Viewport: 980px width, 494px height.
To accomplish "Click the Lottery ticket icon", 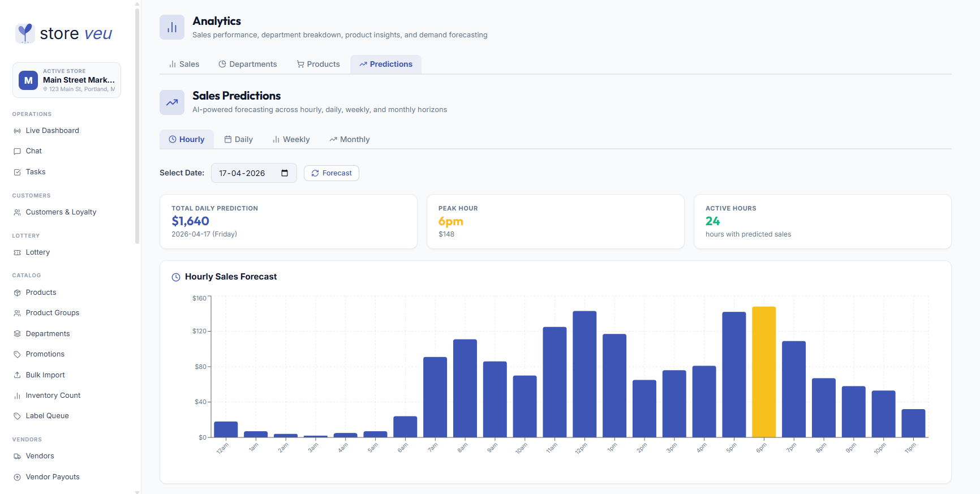I will (x=17, y=252).
